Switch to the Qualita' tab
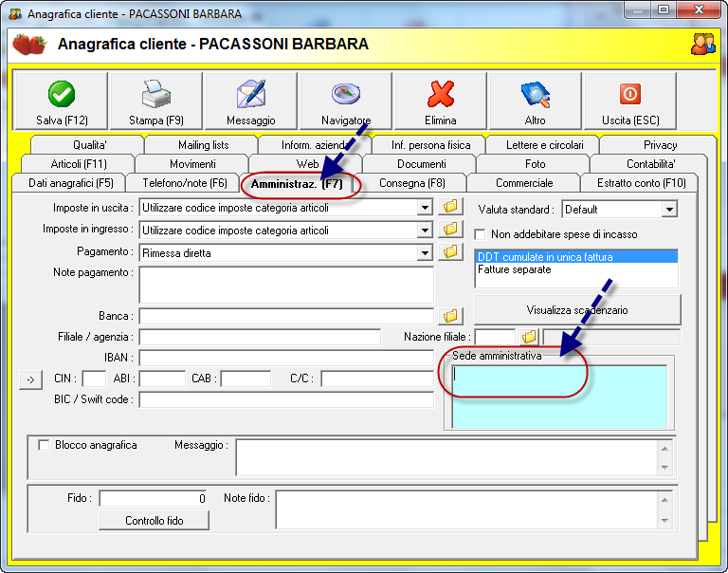 click(89, 145)
